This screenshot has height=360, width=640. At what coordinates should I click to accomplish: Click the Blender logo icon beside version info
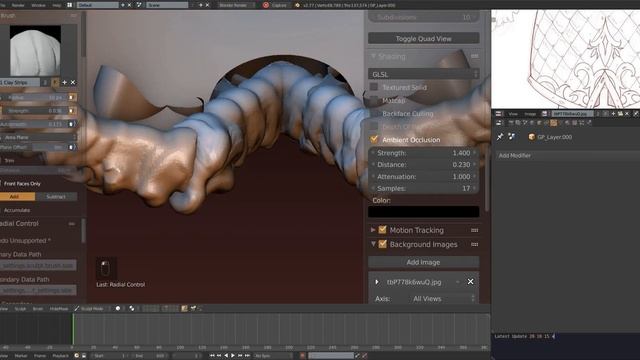coord(297,5)
